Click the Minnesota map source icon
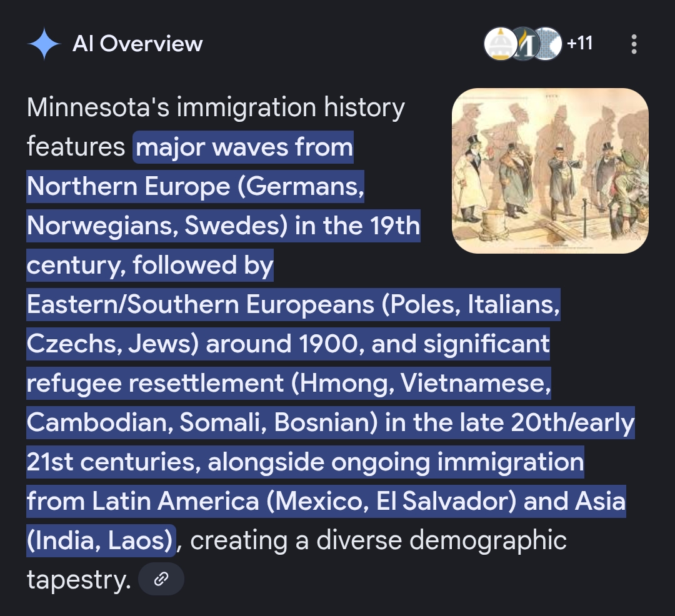This screenshot has height=616, width=675. coord(547,44)
